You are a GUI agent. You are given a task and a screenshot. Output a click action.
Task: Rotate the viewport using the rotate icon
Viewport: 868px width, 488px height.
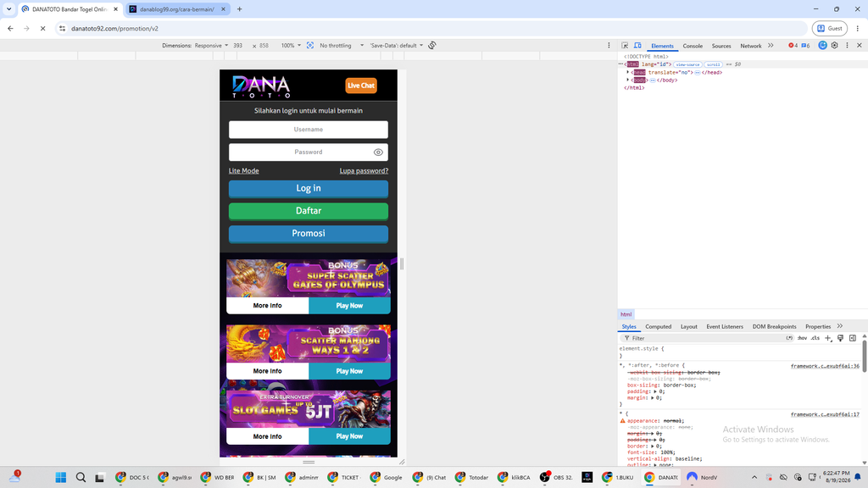pos(432,46)
